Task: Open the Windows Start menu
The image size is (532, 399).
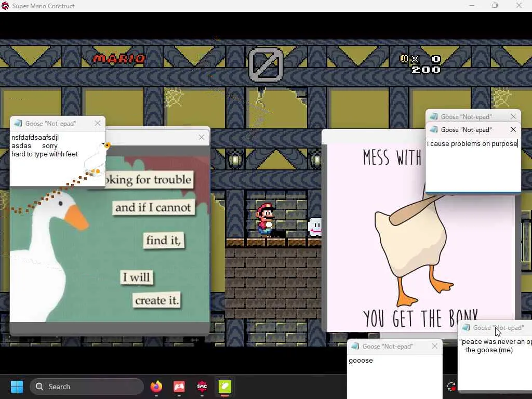Action: tap(17, 387)
